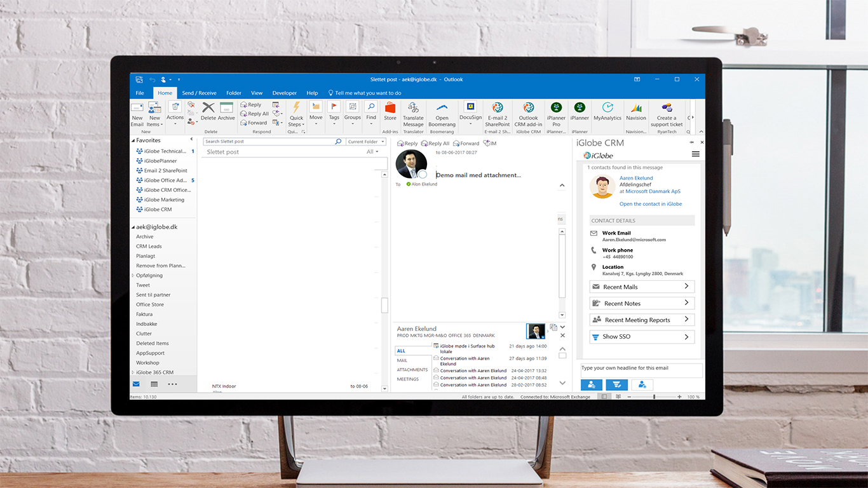This screenshot has width=868, height=488.
Task: Open Recent Meeting Reports
Action: pyautogui.click(x=642, y=320)
